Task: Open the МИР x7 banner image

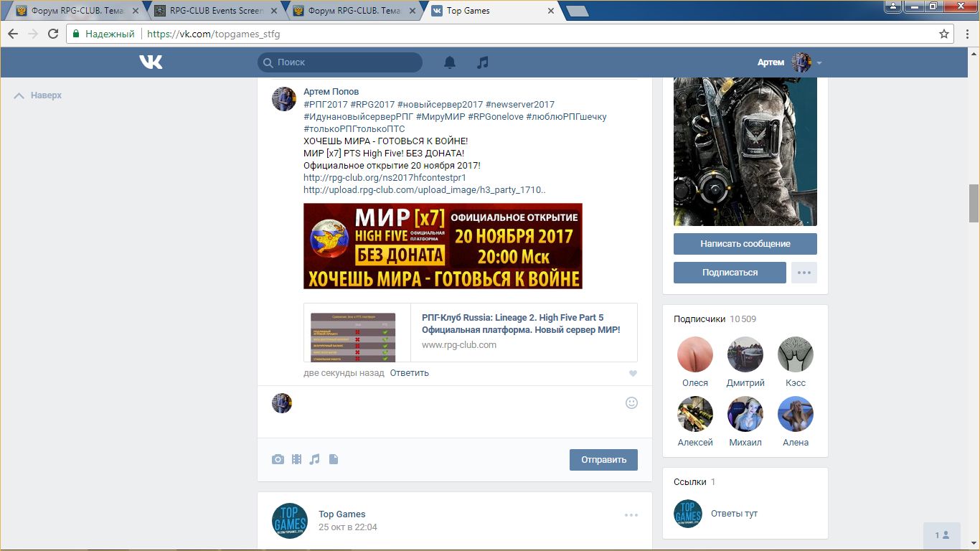Action: [443, 246]
